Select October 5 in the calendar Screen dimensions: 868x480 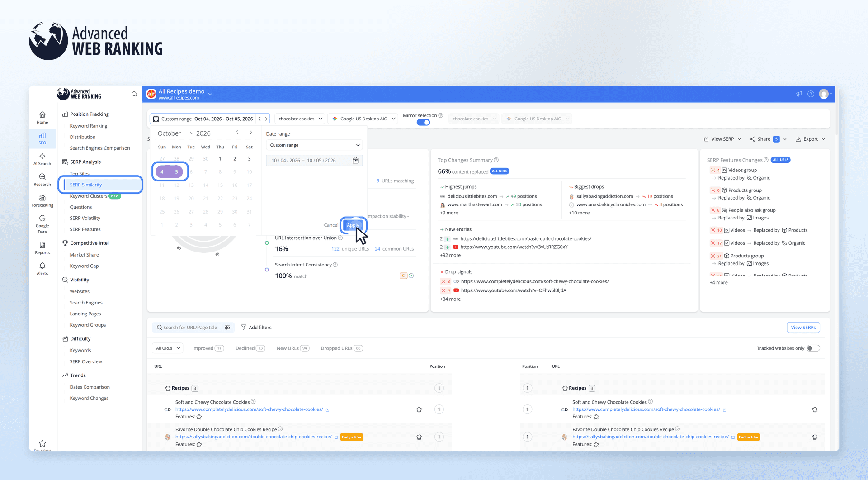(176, 172)
